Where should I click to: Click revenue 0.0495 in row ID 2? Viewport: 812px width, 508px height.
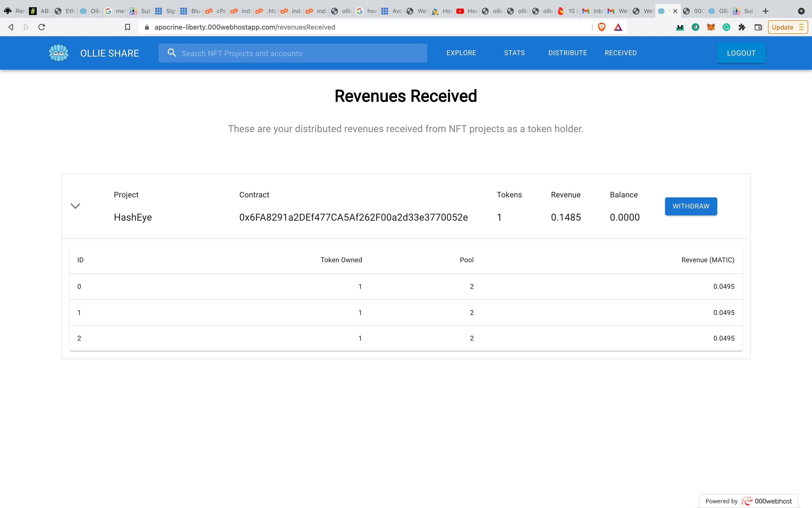(724, 338)
